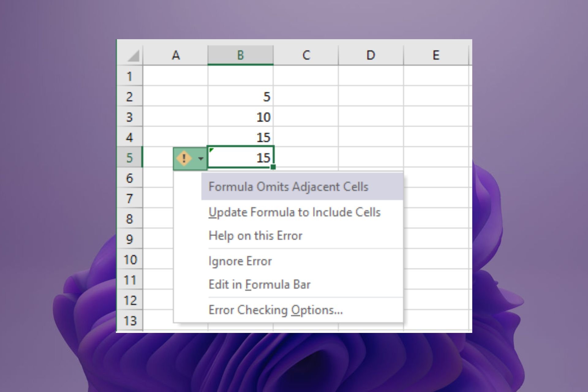Click cell B2 containing value 5
This screenshot has height=392, width=588.
tap(240, 96)
